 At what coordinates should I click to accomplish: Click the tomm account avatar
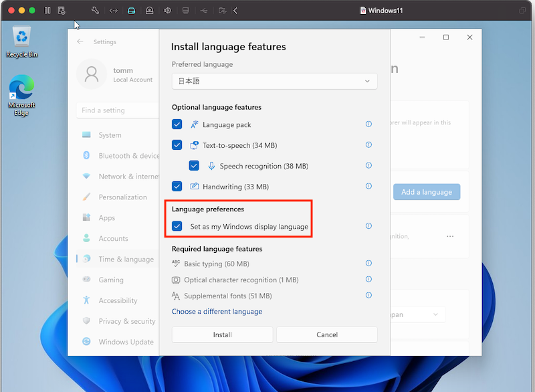(92, 74)
